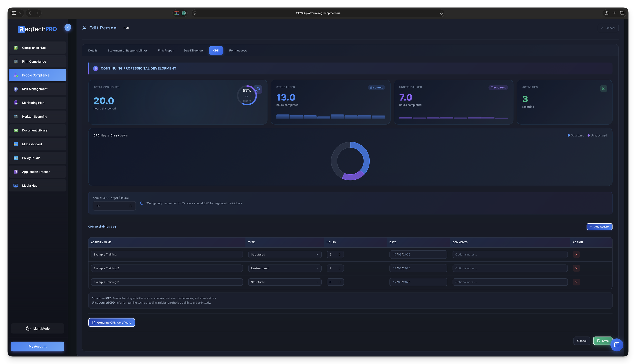Select the Risk Management sidebar icon
Screen dimensions: 636x364
(x=16, y=89)
